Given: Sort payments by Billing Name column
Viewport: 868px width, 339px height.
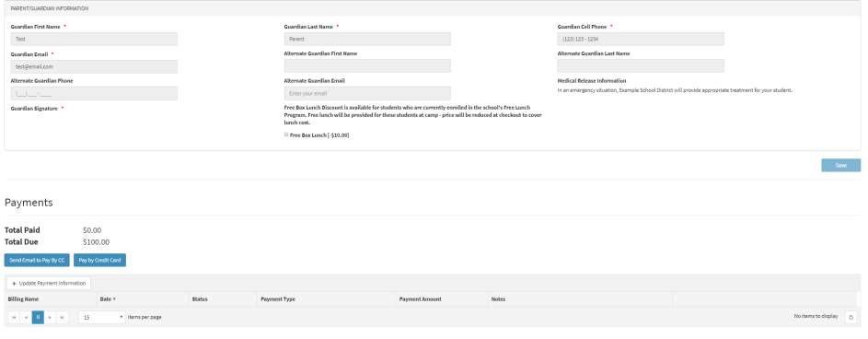Looking at the screenshot, I should [23, 299].
